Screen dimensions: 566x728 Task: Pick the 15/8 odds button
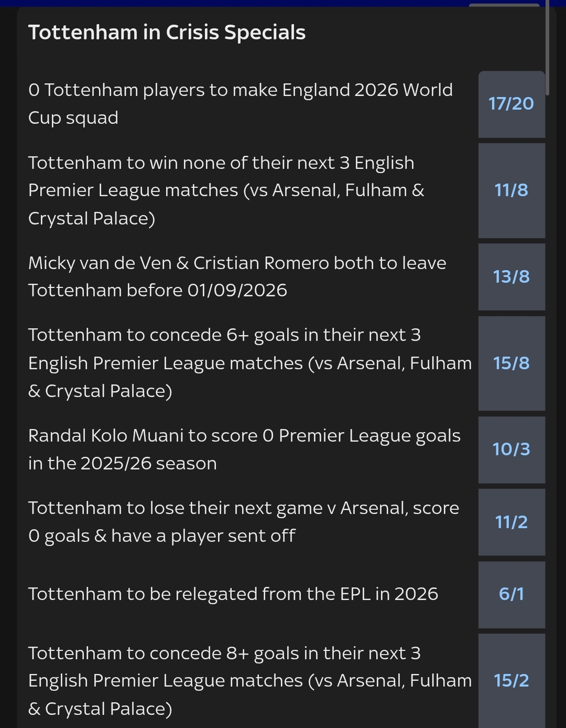pos(511,363)
